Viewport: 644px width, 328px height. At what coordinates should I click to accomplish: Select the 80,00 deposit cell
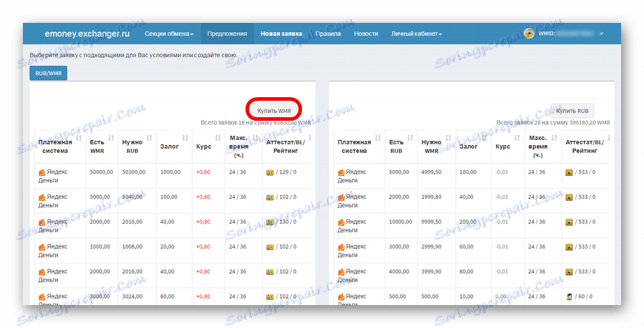pos(467,272)
